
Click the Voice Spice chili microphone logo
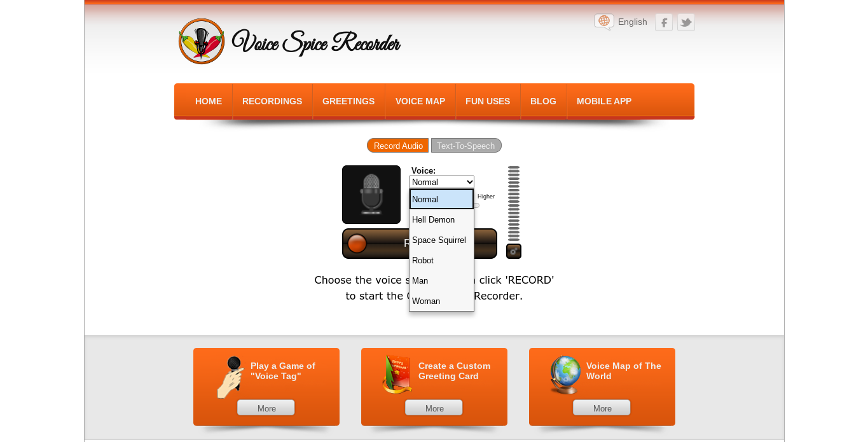point(202,41)
